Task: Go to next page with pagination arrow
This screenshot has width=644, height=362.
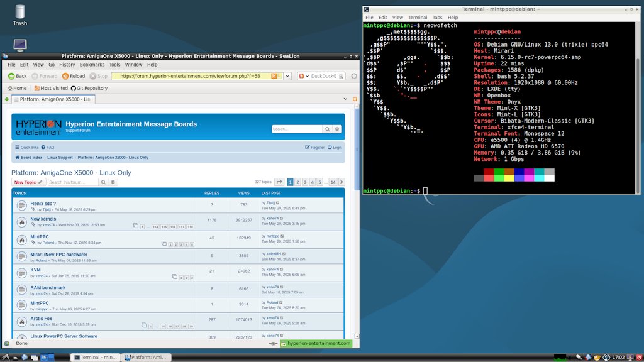Action: coord(341,182)
